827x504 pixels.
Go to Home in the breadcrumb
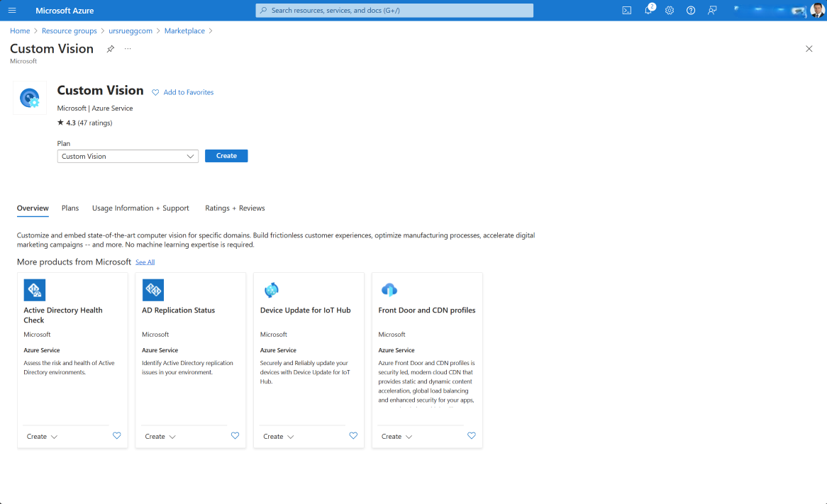coord(20,30)
